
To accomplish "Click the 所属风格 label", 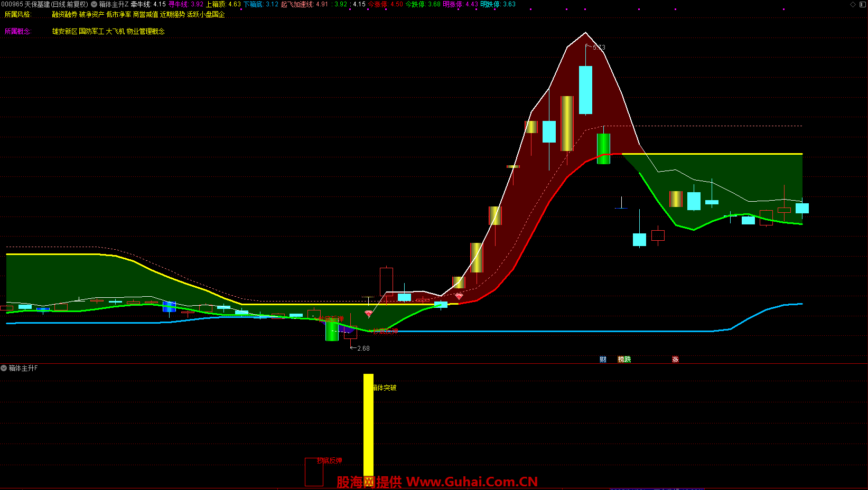I will tap(18, 15).
